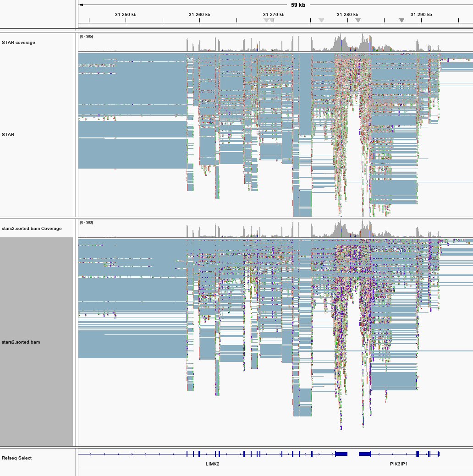The height and width of the screenshot is (476, 473).
Task: Click the Refseq Select track name
Action: pyautogui.click(x=16, y=458)
